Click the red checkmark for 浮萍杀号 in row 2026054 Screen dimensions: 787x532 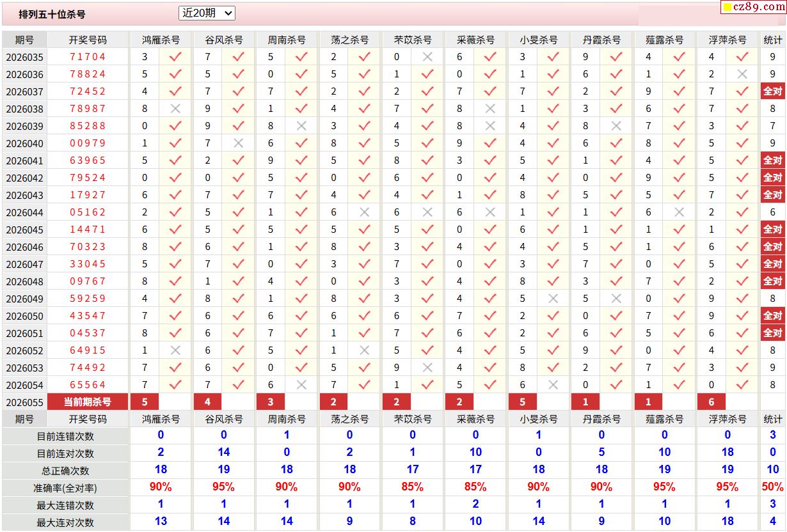click(742, 385)
